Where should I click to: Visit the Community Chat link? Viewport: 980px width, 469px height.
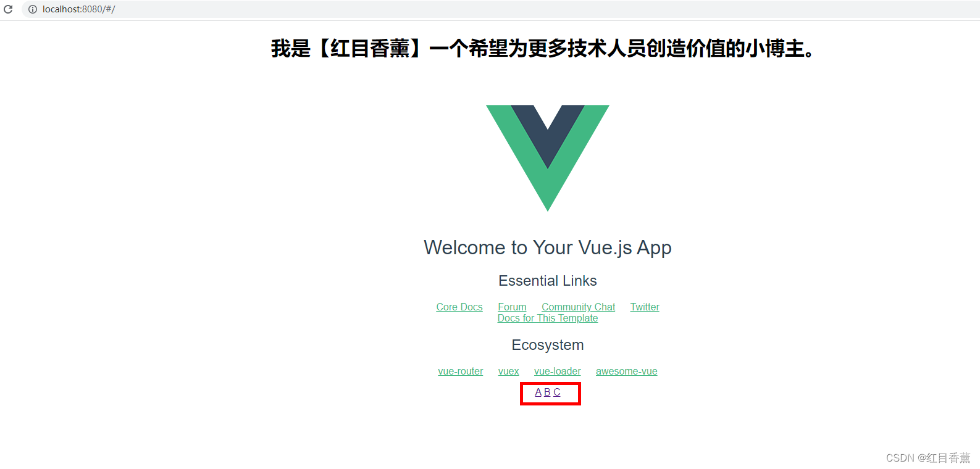coord(579,307)
